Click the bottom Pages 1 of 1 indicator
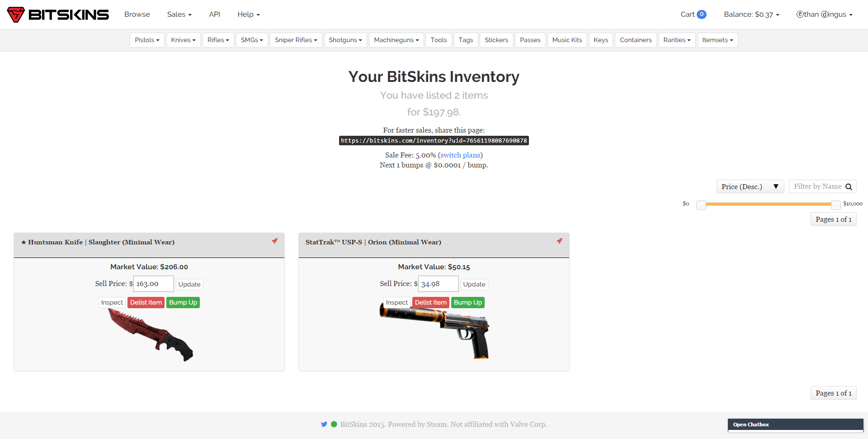Image resolution: width=868 pixels, height=439 pixels. (x=834, y=393)
